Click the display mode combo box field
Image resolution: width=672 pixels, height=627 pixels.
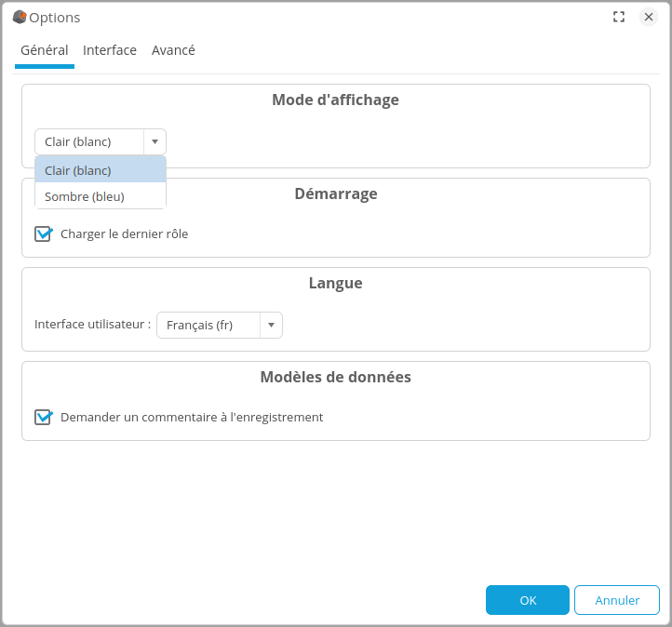coord(89,141)
